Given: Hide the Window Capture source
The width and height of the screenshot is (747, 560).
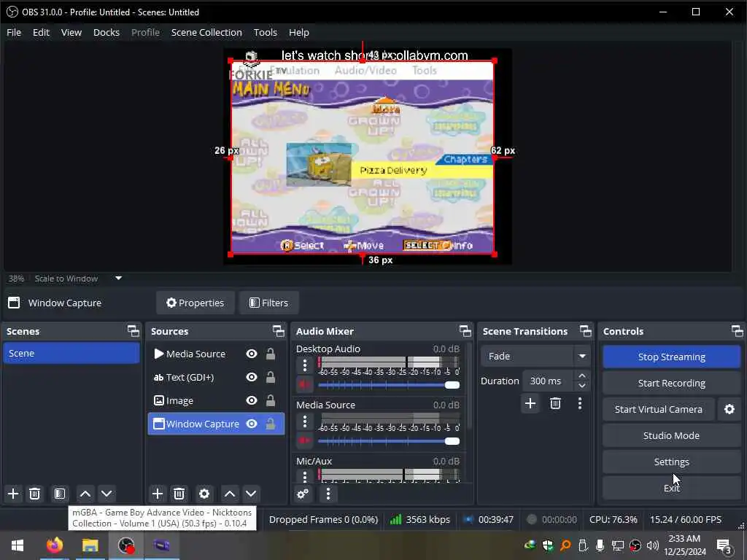Looking at the screenshot, I should coord(252,424).
